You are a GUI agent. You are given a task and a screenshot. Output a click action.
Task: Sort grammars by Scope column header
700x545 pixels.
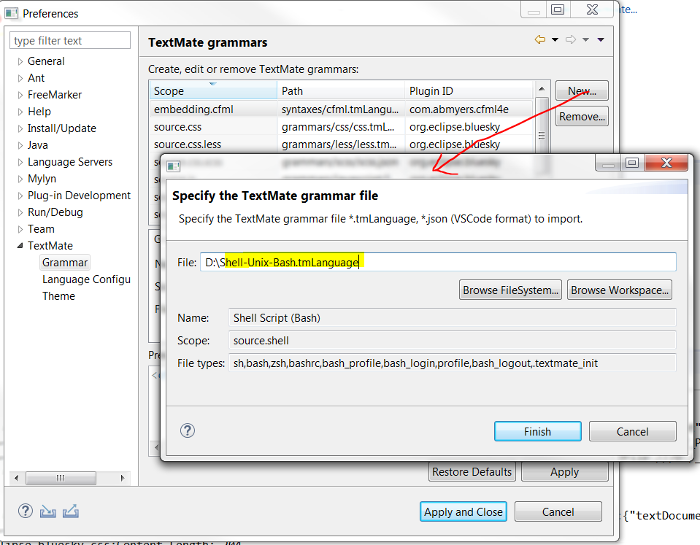click(213, 91)
